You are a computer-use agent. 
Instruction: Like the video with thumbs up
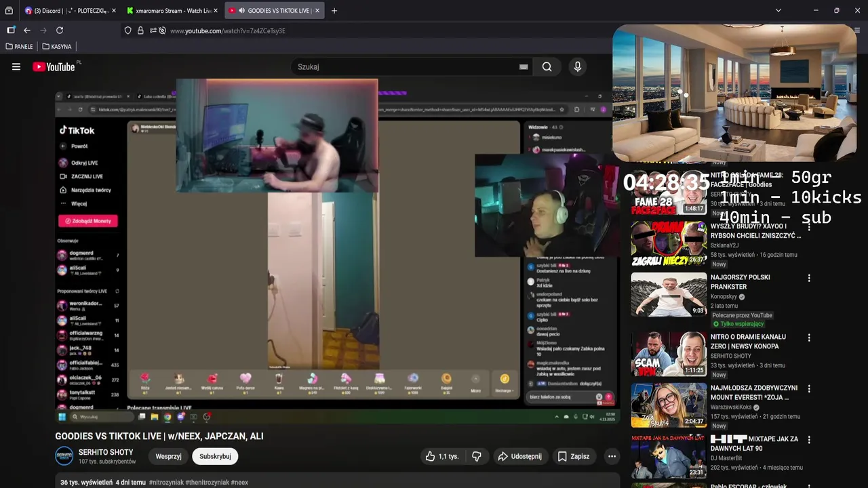[x=442, y=456]
